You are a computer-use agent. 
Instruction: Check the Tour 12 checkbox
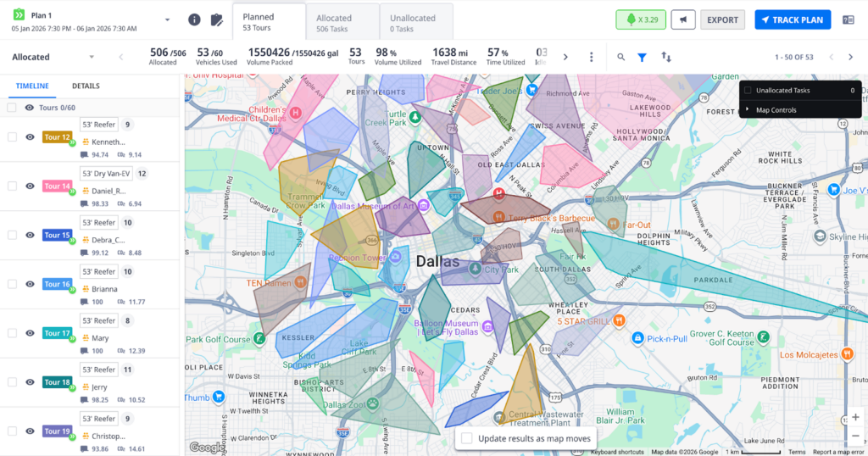point(12,137)
